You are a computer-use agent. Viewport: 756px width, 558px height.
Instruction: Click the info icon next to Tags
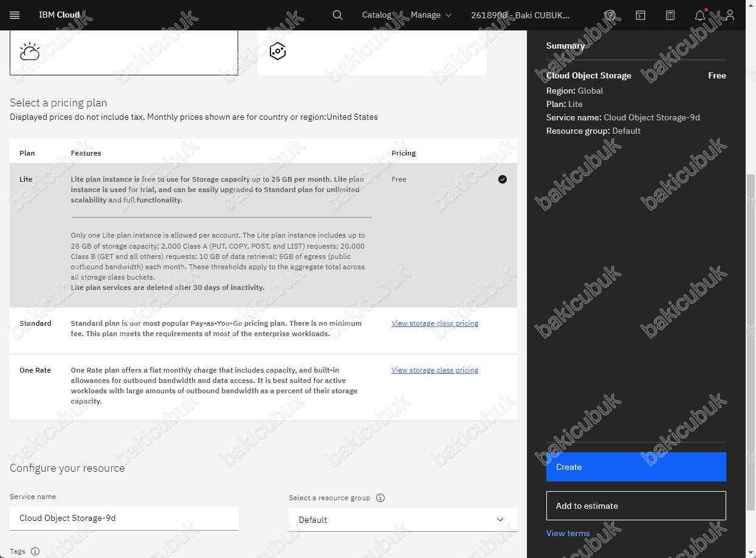(x=35, y=551)
